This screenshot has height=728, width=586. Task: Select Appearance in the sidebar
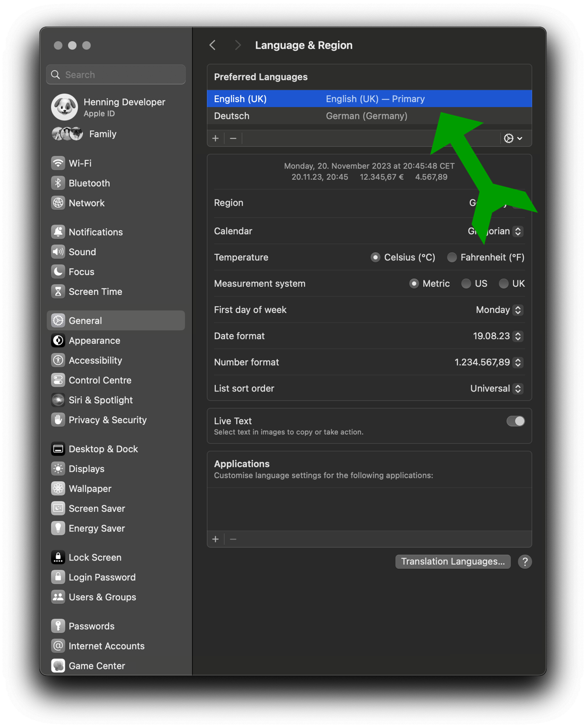click(94, 340)
